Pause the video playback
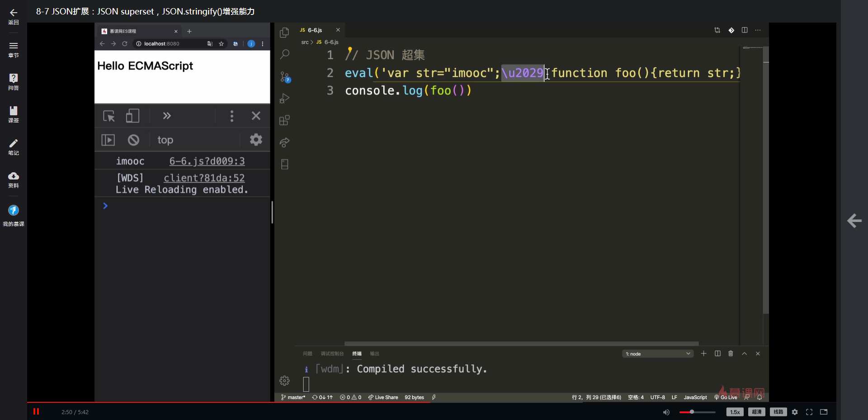The width and height of the screenshot is (868, 420). (x=36, y=411)
